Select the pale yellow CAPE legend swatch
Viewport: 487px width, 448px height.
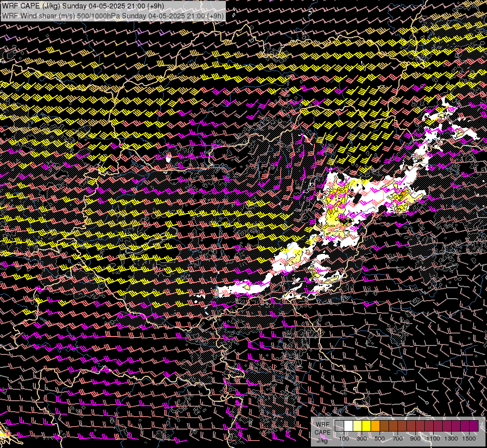pos(358,426)
